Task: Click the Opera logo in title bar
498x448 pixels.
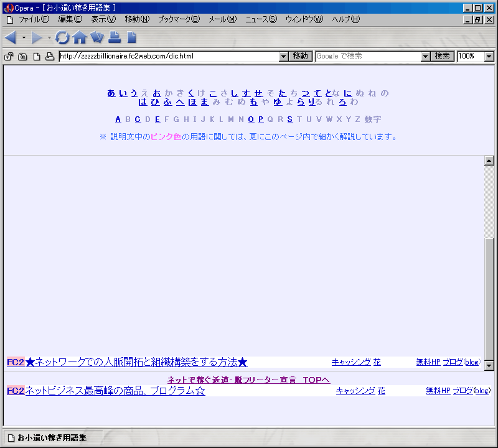Action: click(9, 8)
